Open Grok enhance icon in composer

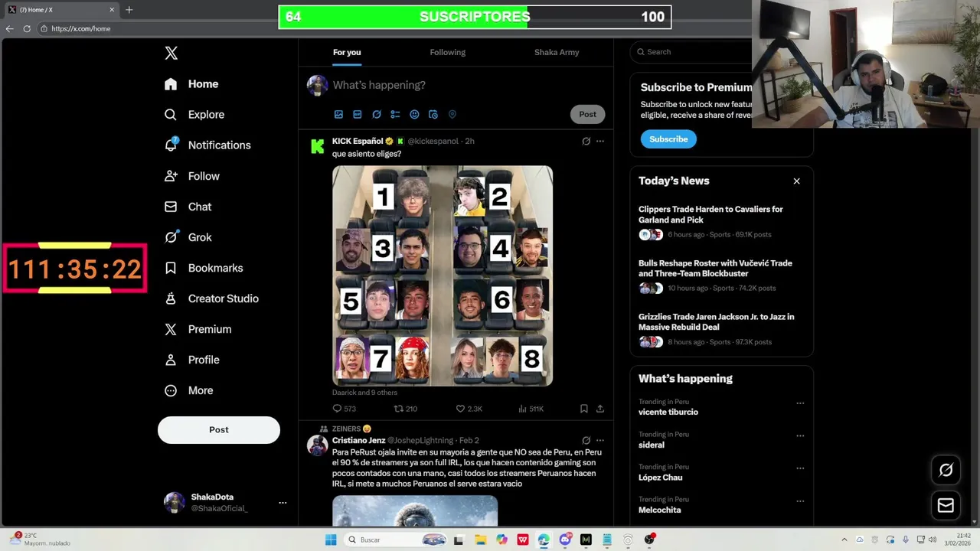[377, 114]
